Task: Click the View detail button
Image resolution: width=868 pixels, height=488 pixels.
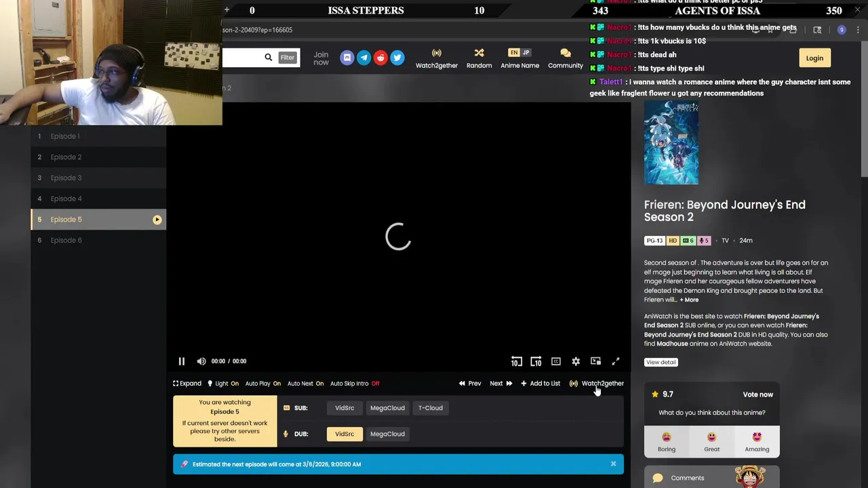Action: [x=661, y=362]
